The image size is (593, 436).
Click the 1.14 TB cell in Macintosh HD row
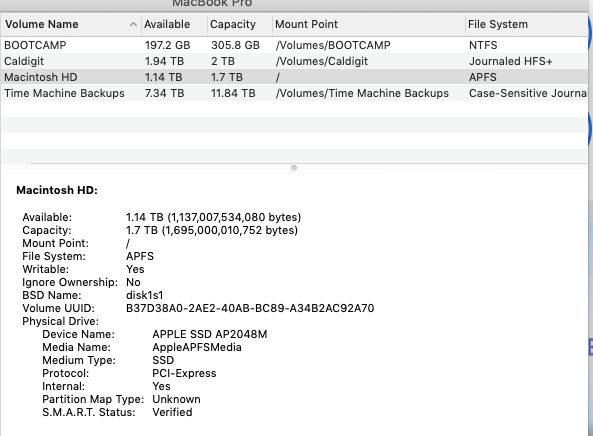pos(163,77)
